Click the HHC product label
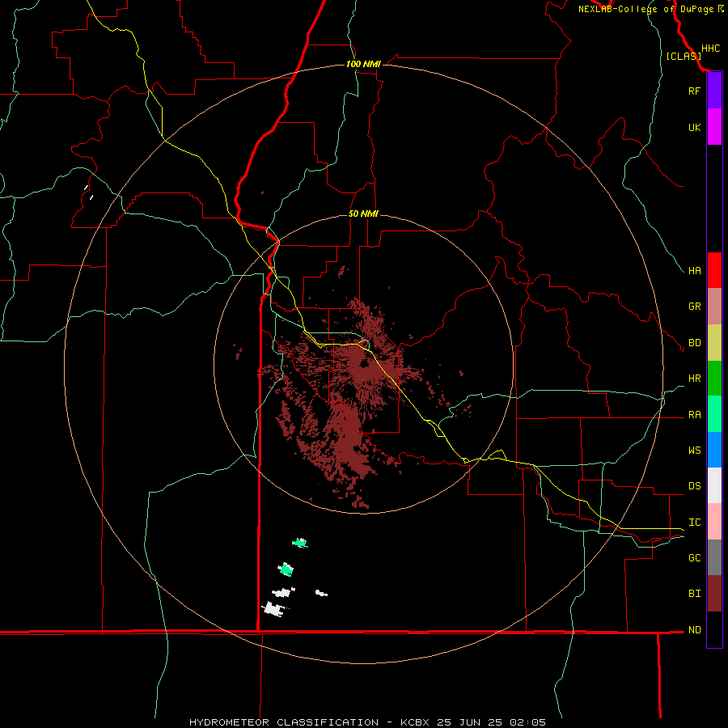728x728 pixels. [710, 49]
